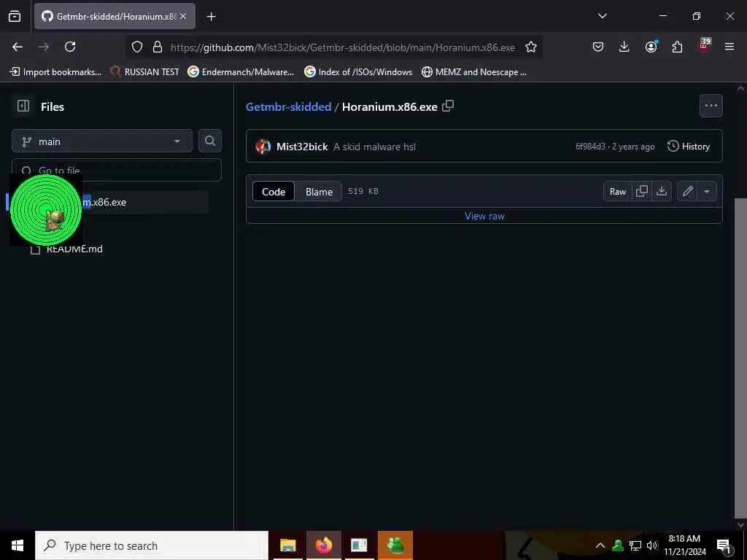
Task: Open the Getmbr-skidded repository breadcrumb
Action: pos(288,106)
